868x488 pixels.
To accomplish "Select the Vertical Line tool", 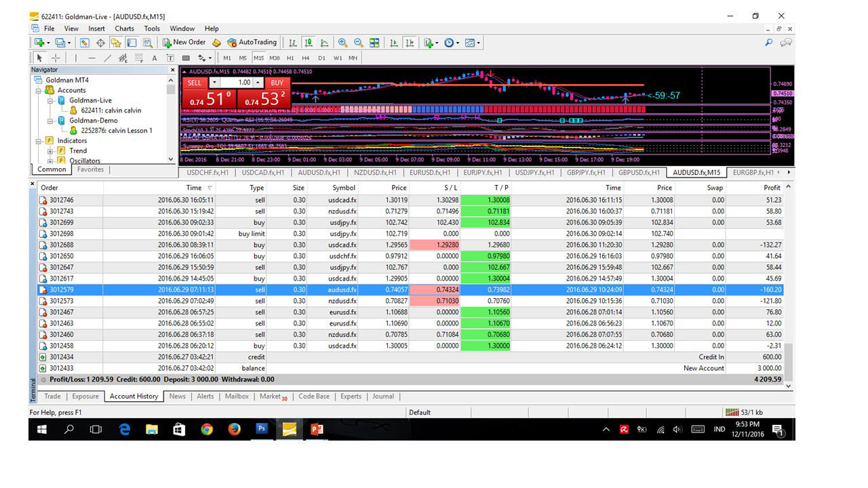I will click(x=75, y=58).
